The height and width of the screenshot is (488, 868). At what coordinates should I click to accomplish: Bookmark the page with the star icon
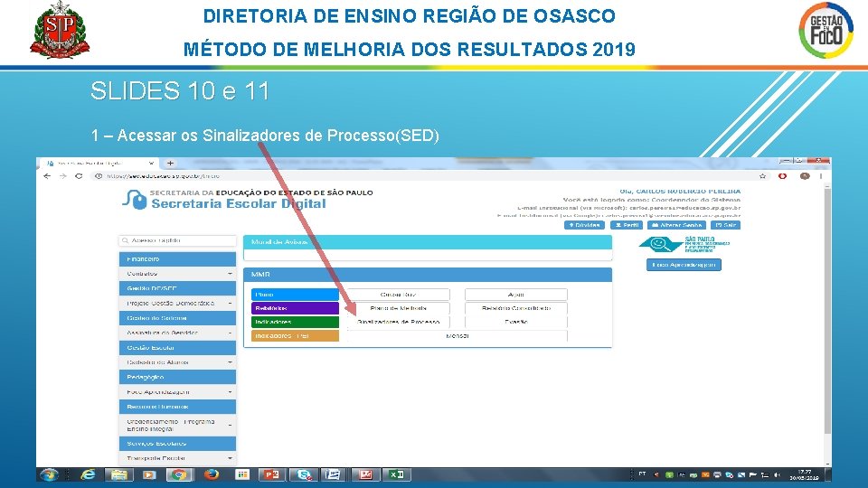763,176
